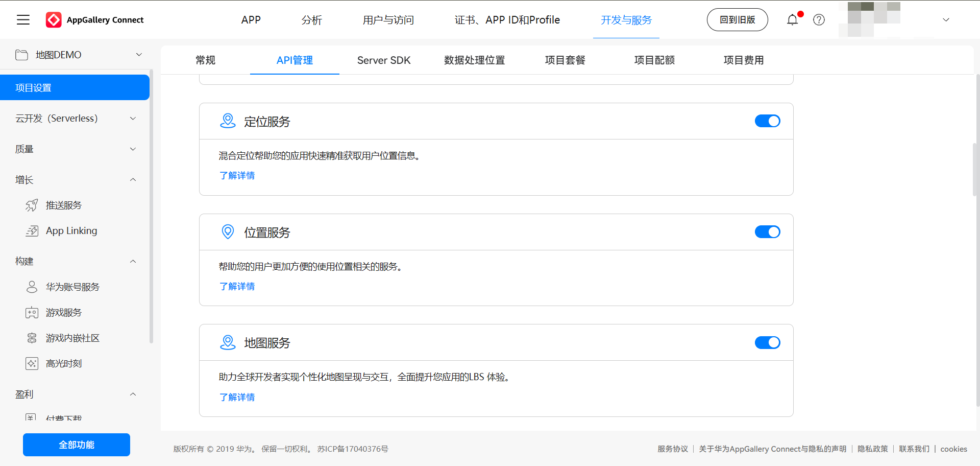Open the notifications bell
Viewport: 980px width, 466px height.
pyautogui.click(x=792, y=20)
